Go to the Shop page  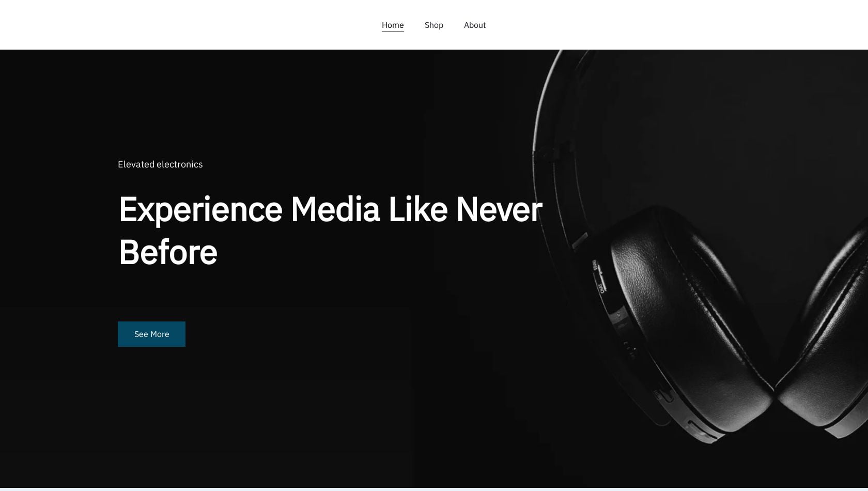(434, 25)
